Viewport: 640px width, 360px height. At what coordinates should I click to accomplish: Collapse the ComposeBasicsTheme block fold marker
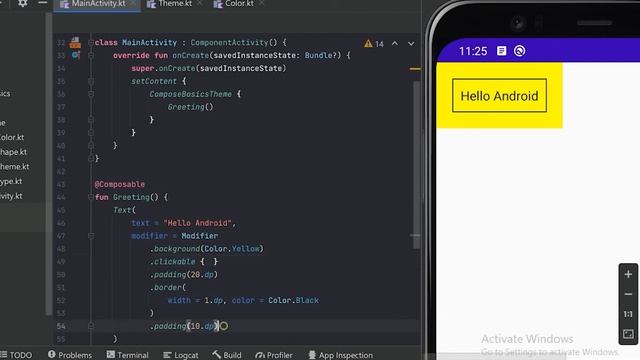click(x=91, y=94)
